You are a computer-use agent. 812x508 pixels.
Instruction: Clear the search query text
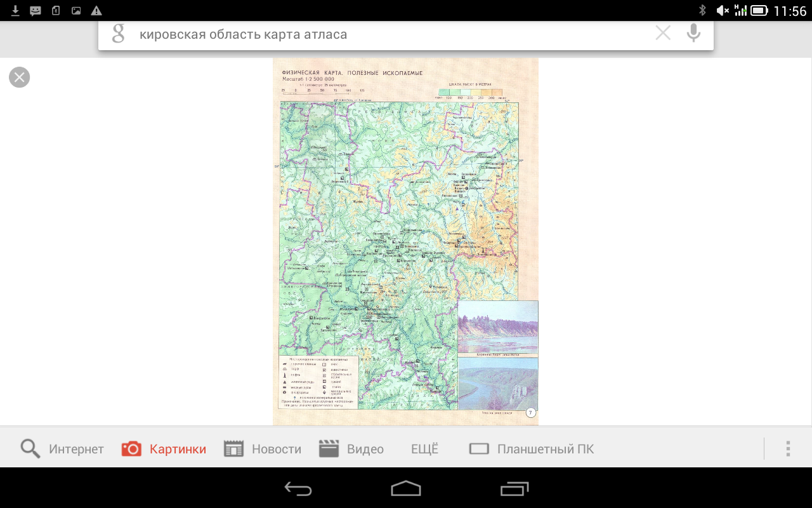point(663,34)
